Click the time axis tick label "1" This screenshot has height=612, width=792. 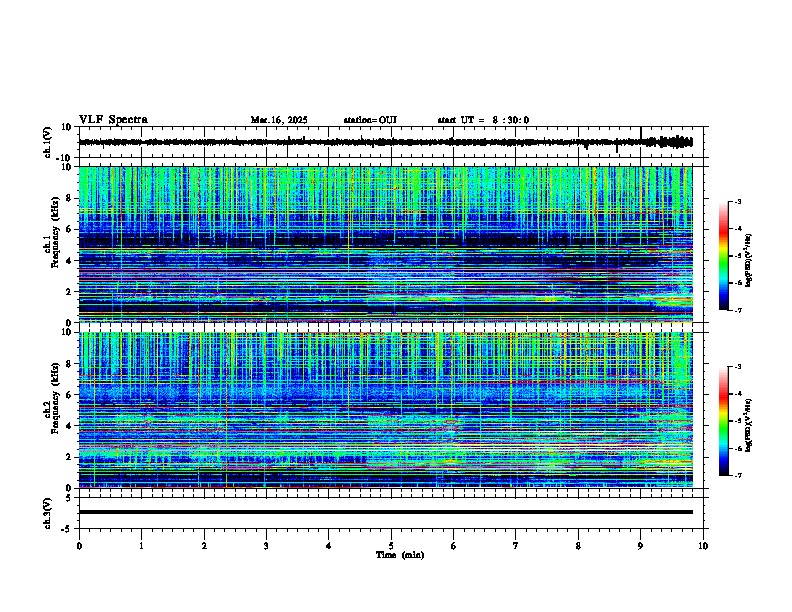141,546
